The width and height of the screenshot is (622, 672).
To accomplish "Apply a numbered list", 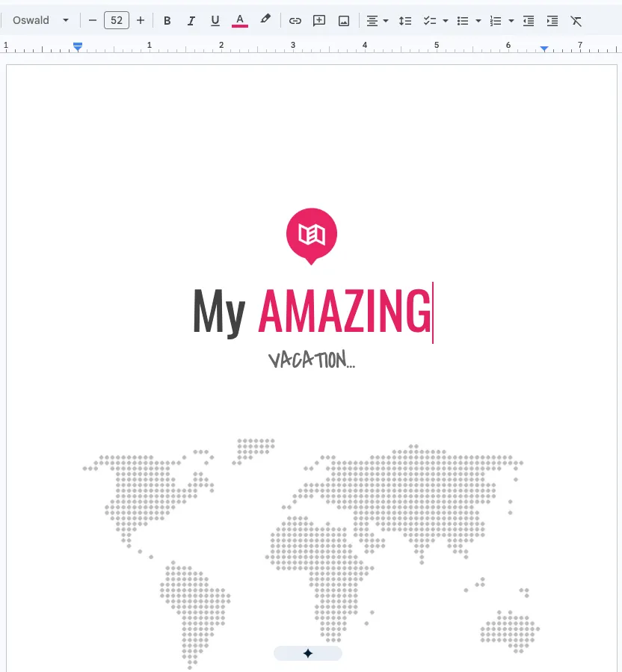I will point(496,21).
